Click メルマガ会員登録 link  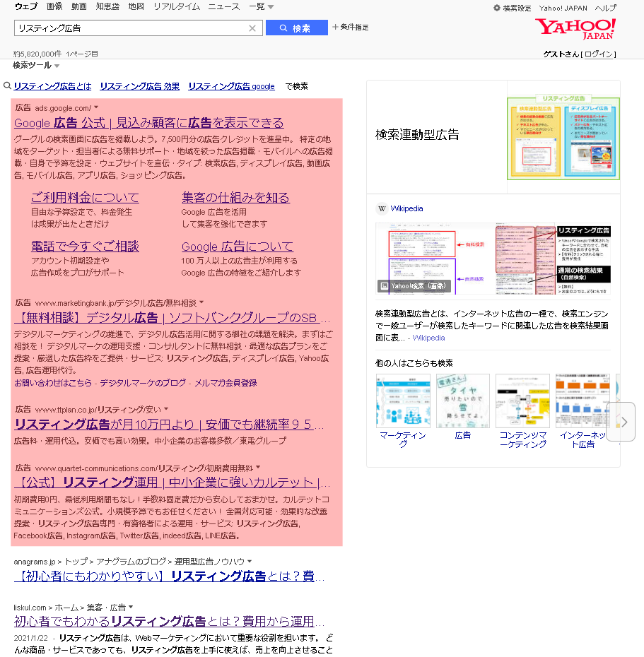[x=226, y=383]
